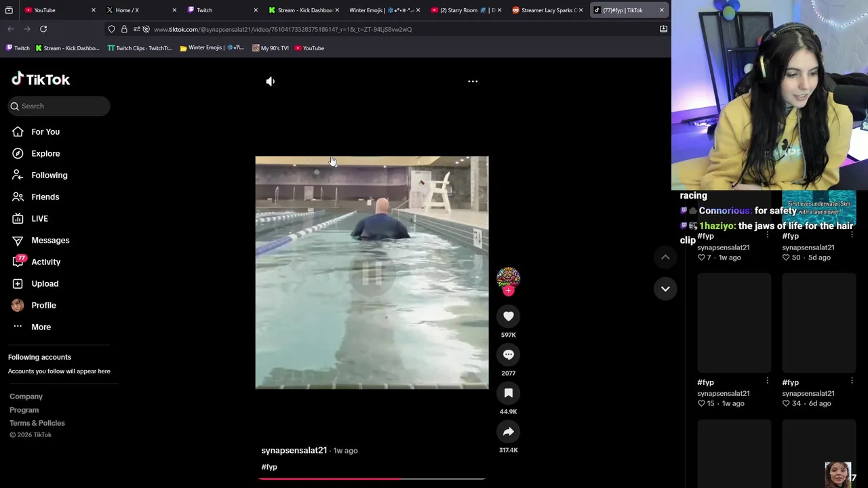Open synapsensalat21 username below the video
The width and height of the screenshot is (868, 488).
[x=294, y=450]
